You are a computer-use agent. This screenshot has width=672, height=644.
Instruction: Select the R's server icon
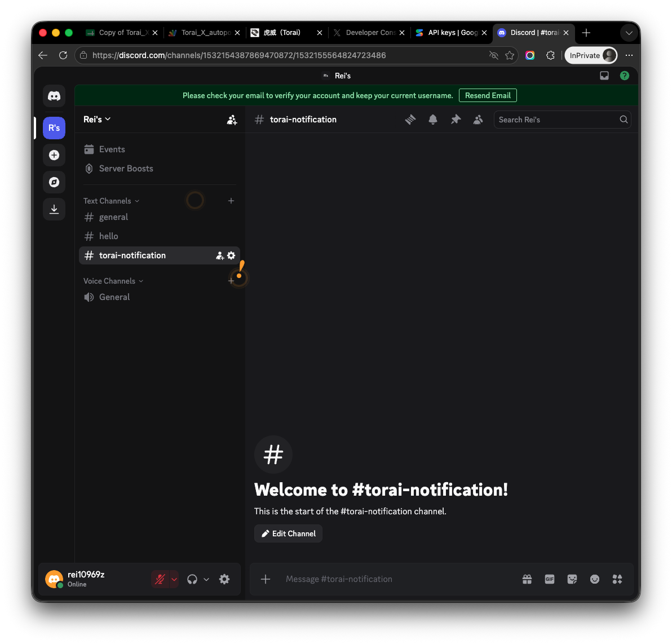coord(54,128)
